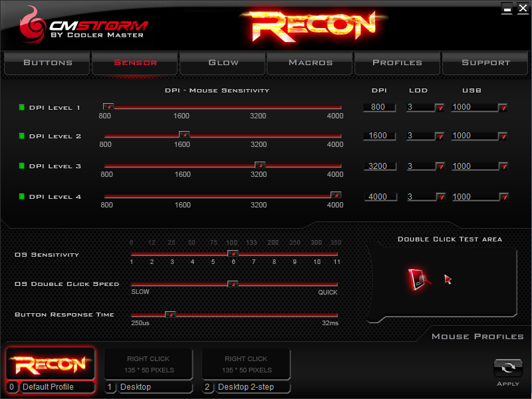This screenshot has width=532, height=399.
Task: Toggle the DPI Level 2 green indicator
Action: coord(22,136)
